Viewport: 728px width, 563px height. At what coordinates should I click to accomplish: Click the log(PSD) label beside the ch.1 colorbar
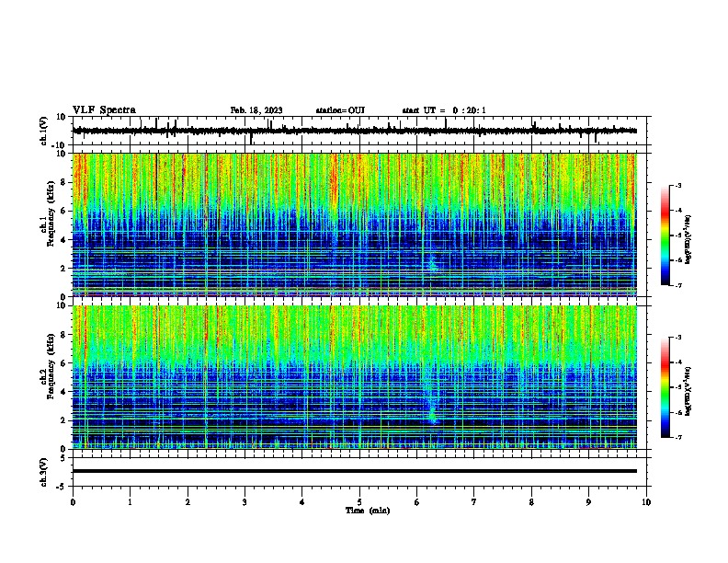(688, 239)
